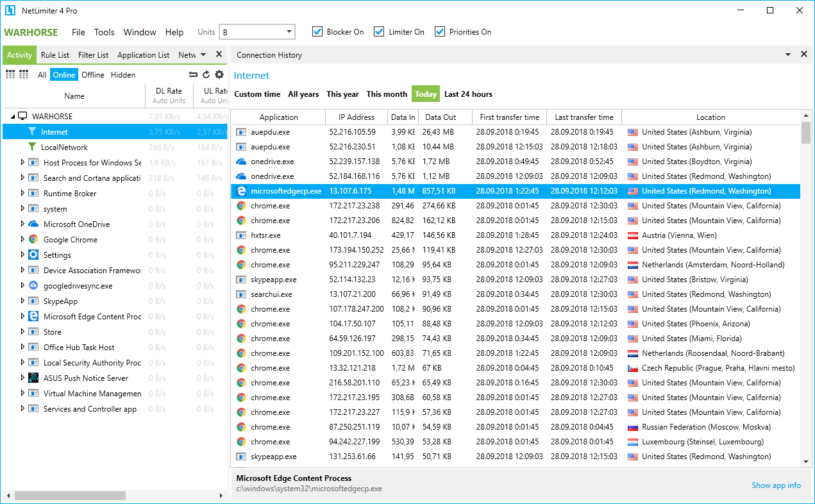The width and height of the screenshot is (815, 504).
Task: Click the refresh icon in Activity toolbar
Action: (206, 74)
